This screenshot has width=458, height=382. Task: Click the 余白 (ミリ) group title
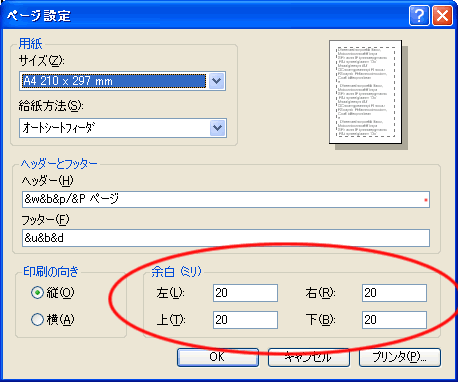click(x=176, y=272)
